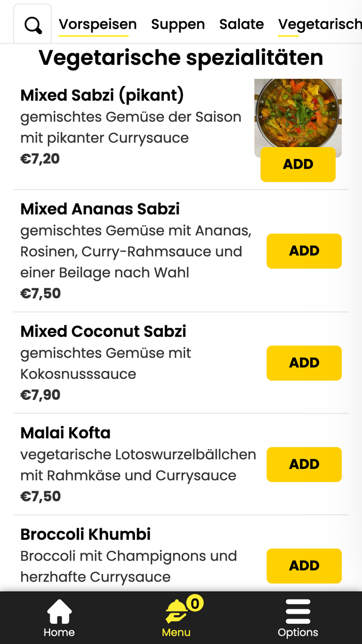Add Mixed Sabzi (pikant) to the order
Screen dimensions: 362x644
(298, 164)
